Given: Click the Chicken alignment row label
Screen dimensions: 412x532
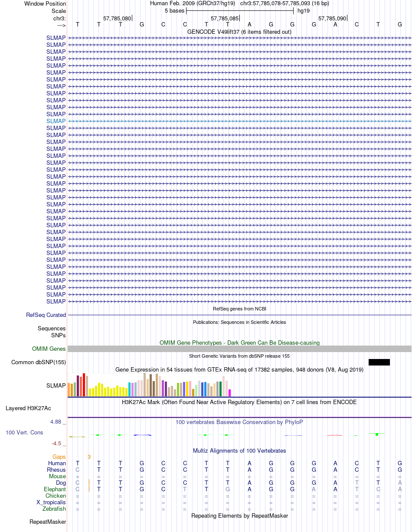Looking at the screenshot, I should click(56, 496).
